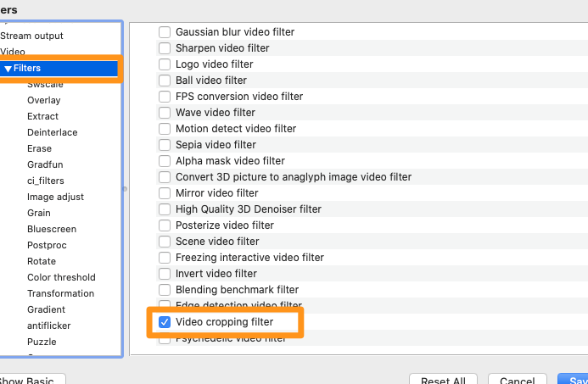
Task: Enable Wave video filter checkbox
Action: tap(165, 113)
